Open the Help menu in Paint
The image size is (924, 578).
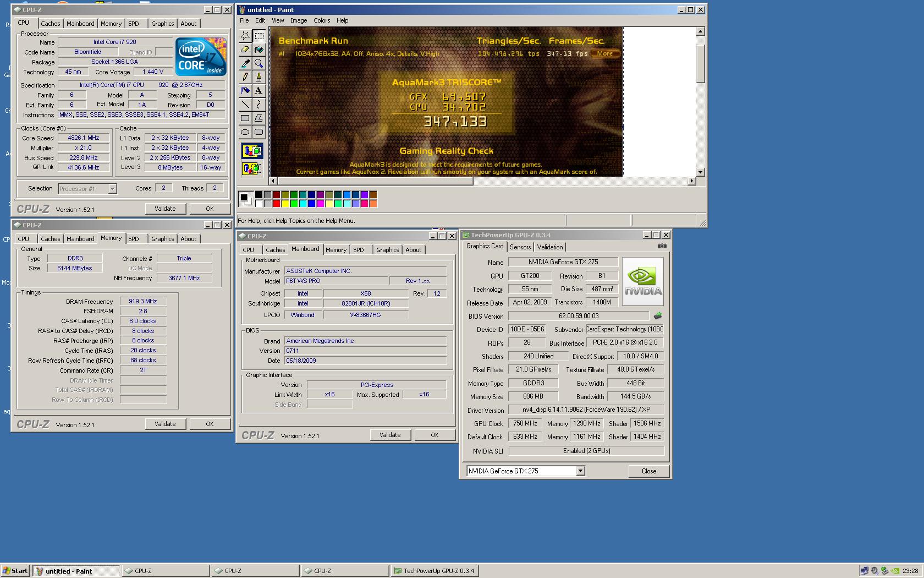pyautogui.click(x=342, y=20)
